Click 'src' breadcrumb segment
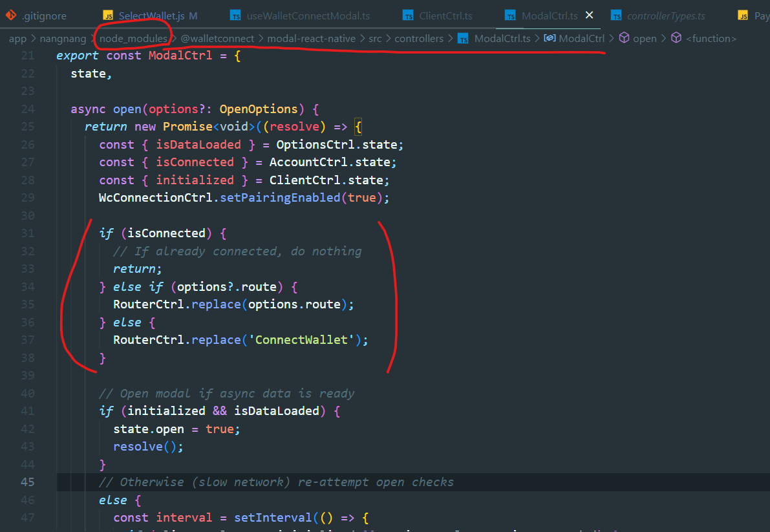 tap(375, 38)
